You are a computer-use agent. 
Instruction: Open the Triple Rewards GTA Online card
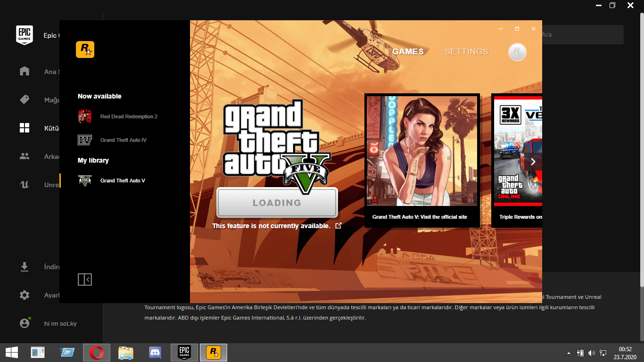click(x=517, y=160)
